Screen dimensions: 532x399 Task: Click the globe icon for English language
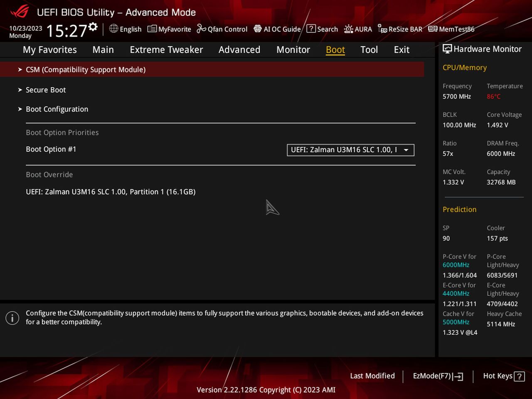(x=113, y=29)
